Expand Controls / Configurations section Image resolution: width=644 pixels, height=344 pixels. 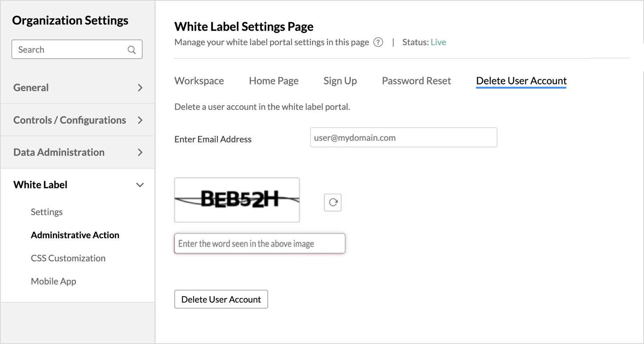coord(77,120)
